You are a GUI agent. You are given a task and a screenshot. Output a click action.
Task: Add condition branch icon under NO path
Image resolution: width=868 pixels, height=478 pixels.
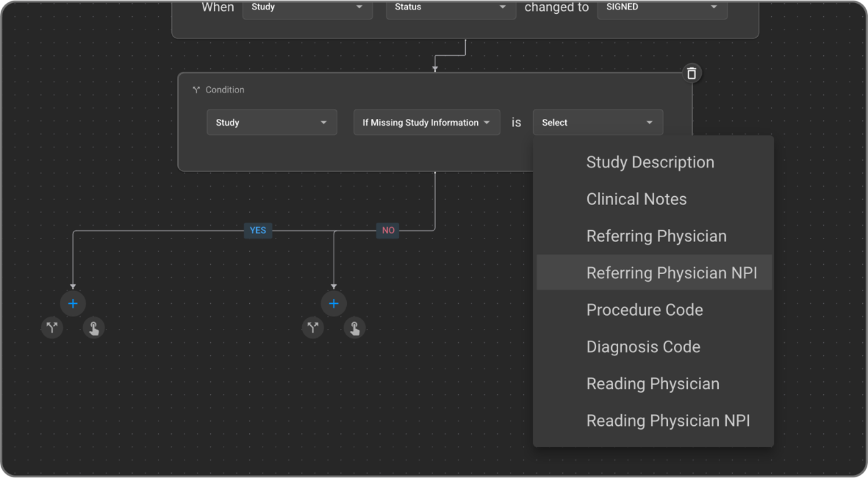(x=313, y=328)
